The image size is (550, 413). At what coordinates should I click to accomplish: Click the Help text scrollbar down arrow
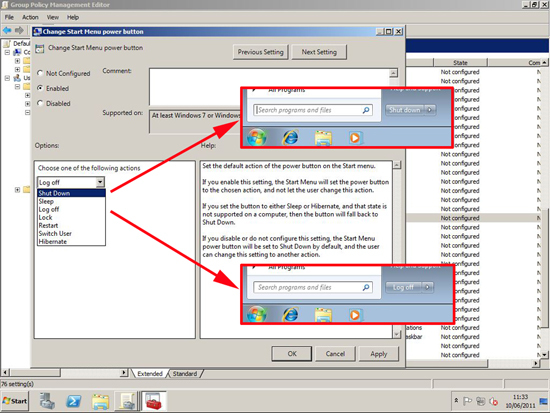click(x=397, y=334)
